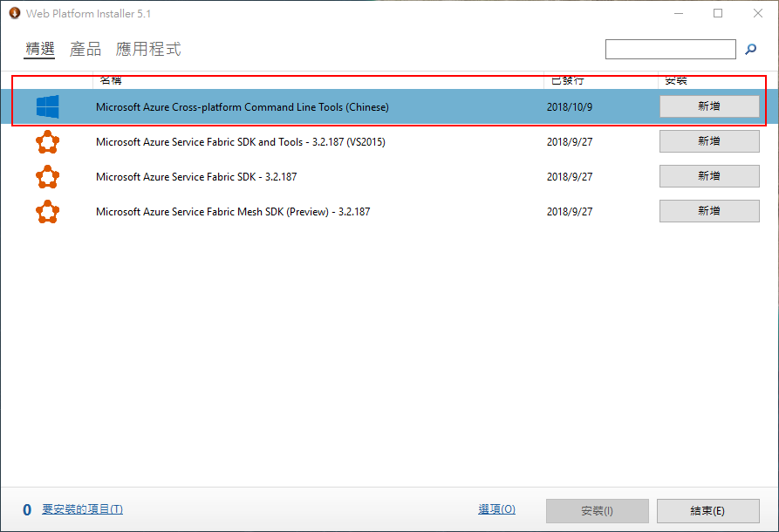Image resolution: width=779 pixels, height=532 pixels.
Task: Click the 安裝(I) install button
Action: (x=598, y=511)
